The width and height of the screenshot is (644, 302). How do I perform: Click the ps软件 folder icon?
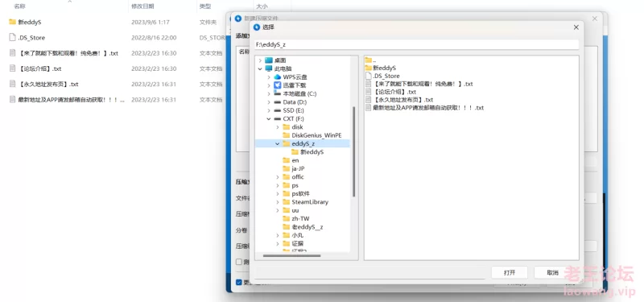287,193
